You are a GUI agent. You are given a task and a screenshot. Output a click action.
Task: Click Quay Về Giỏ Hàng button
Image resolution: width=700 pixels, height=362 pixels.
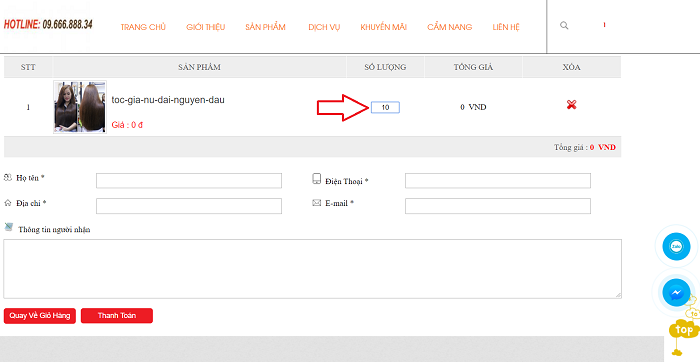pos(40,316)
